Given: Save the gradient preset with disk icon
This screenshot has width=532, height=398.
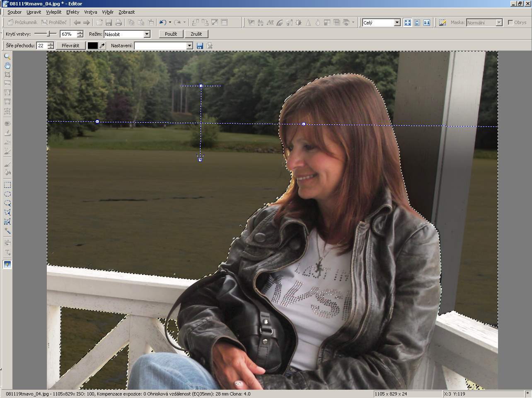Looking at the screenshot, I should pyautogui.click(x=200, y=46).
